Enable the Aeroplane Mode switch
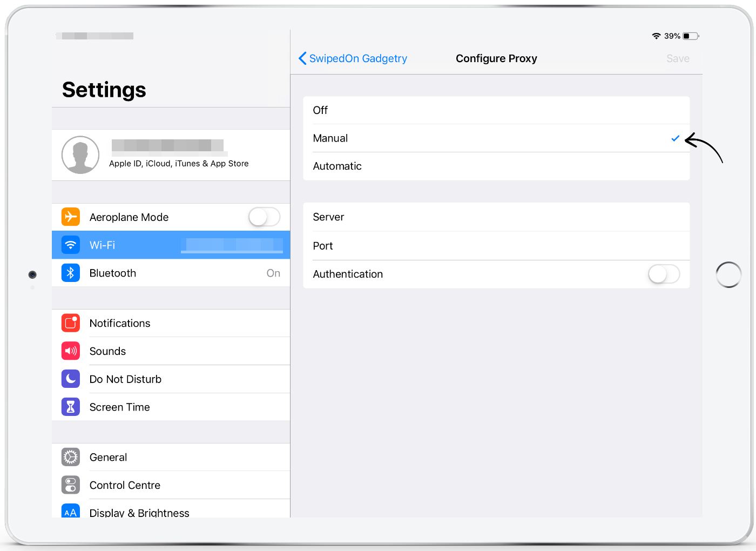 [264, 217]
